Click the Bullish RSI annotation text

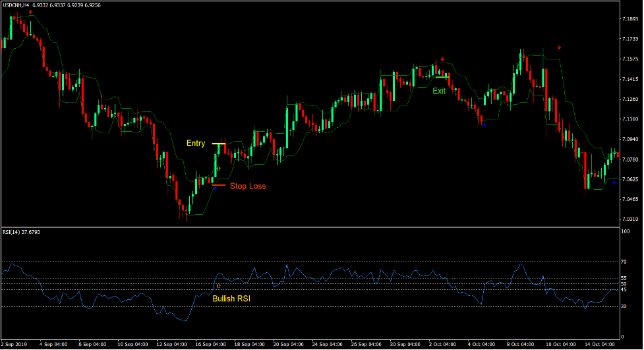(231, 299)
